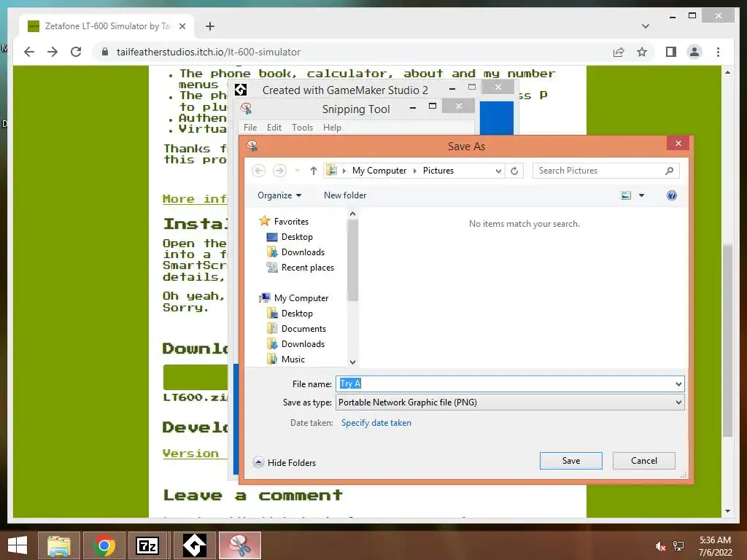Cancel the Save As dialog
The height and width of the screenshot is (560, 747).
point(643,461)
